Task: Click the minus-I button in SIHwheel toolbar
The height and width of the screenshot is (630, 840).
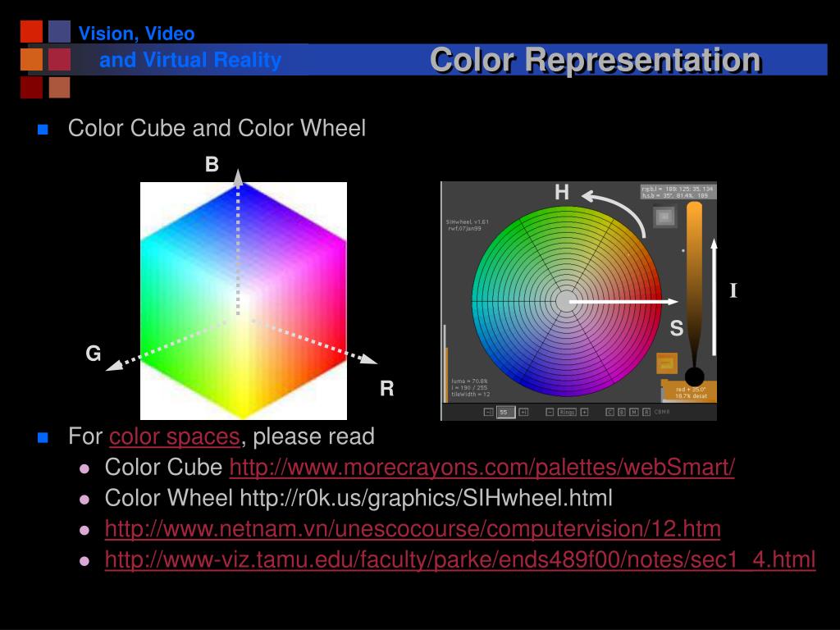Action: point(489,412)
